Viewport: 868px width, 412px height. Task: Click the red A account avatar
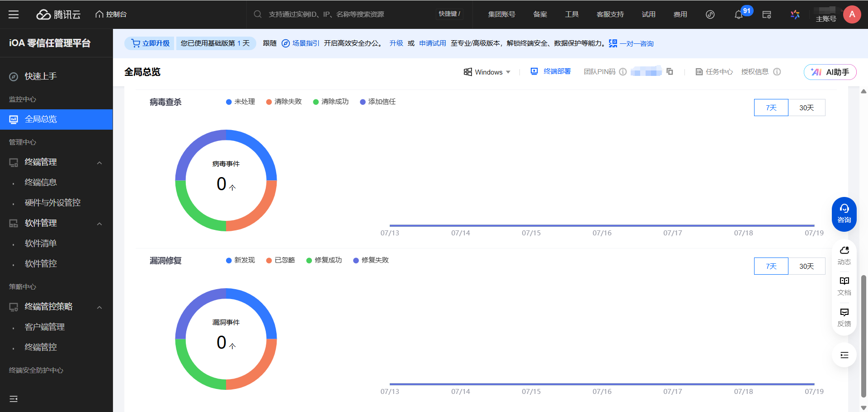tap(852, 14)
